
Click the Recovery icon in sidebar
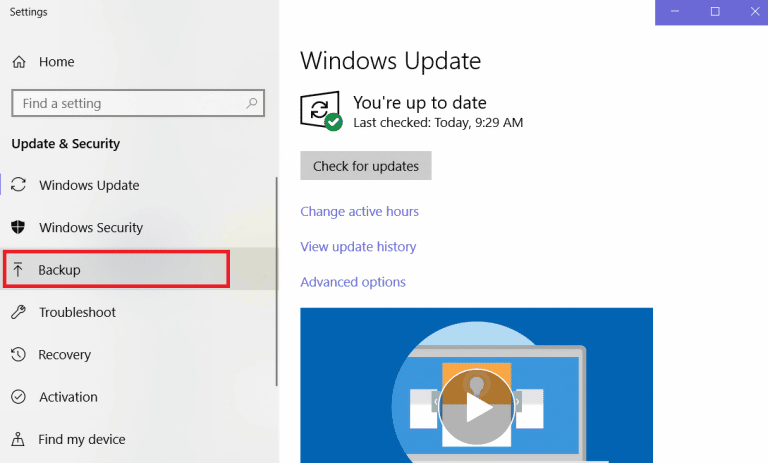point(18,354)
